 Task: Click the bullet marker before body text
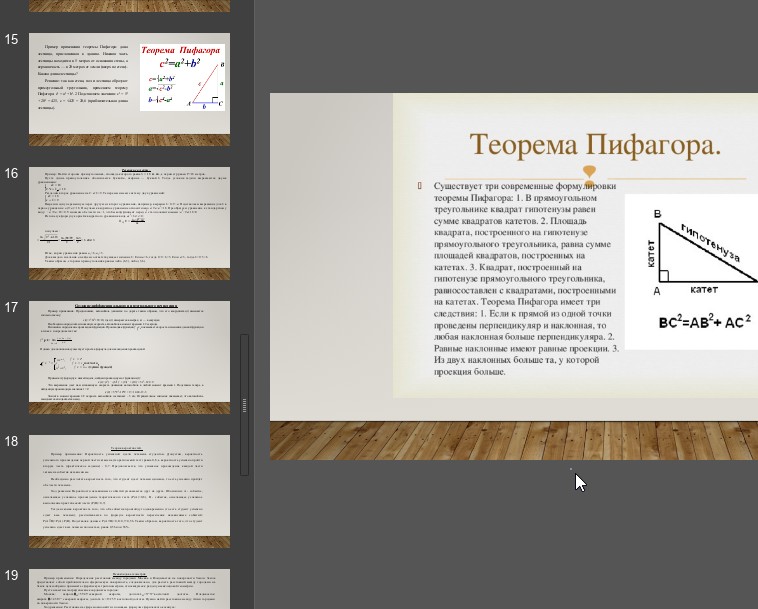click(x=420, y=186)
